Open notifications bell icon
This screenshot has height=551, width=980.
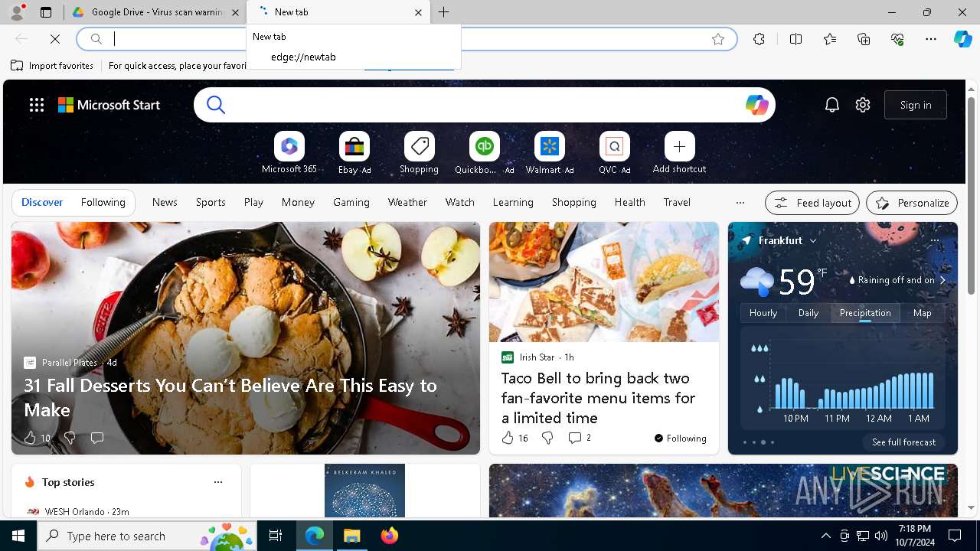click(x=832, y=105)
